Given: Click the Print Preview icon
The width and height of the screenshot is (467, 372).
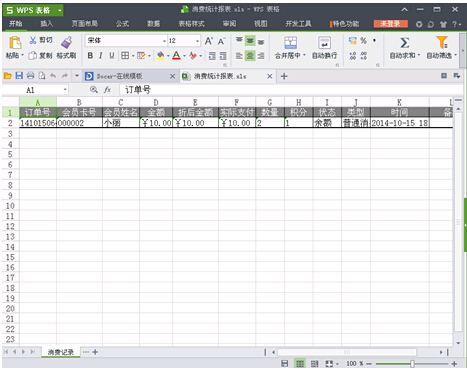Looking at the screenshot, I should [42, 76].
